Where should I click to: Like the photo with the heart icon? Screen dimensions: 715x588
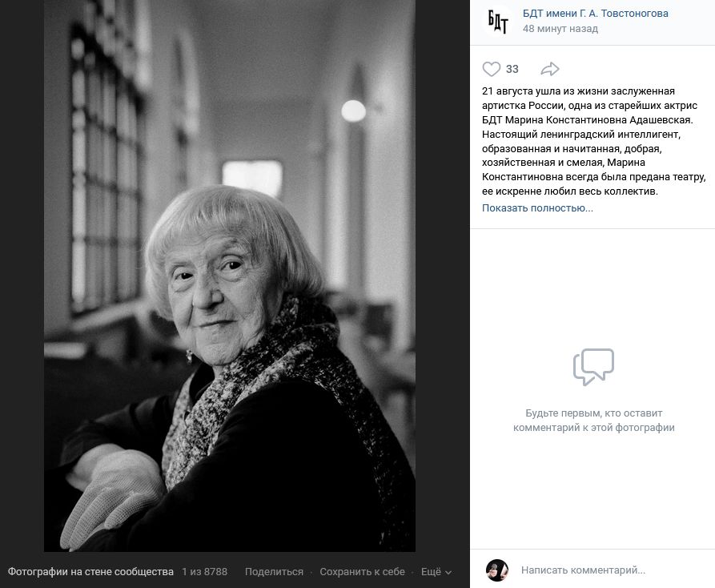point(491,69)
